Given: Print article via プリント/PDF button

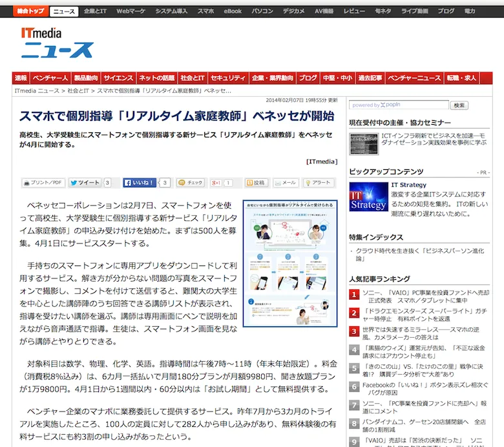Looking at the screenshot, I should (43, 183).
